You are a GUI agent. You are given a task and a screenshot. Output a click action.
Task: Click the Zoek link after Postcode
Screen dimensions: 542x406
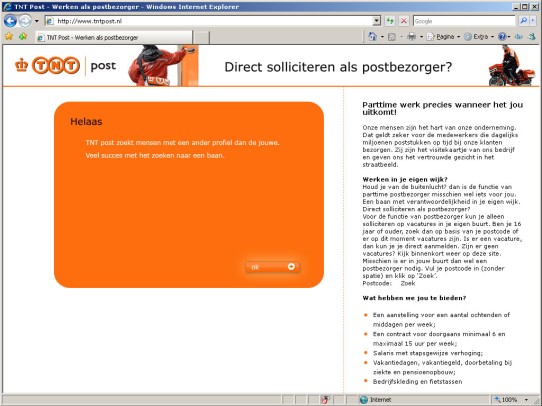click(408, 283)
